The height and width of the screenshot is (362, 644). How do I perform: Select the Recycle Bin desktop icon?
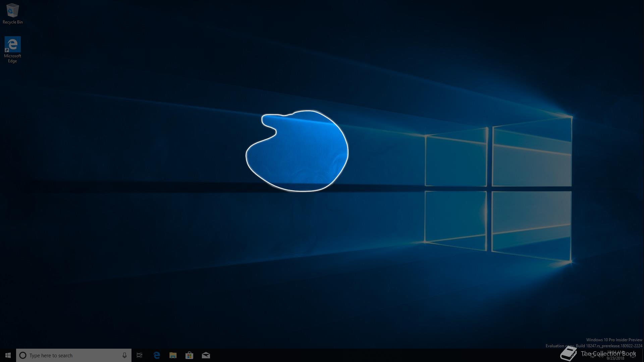tap(13, 13)
